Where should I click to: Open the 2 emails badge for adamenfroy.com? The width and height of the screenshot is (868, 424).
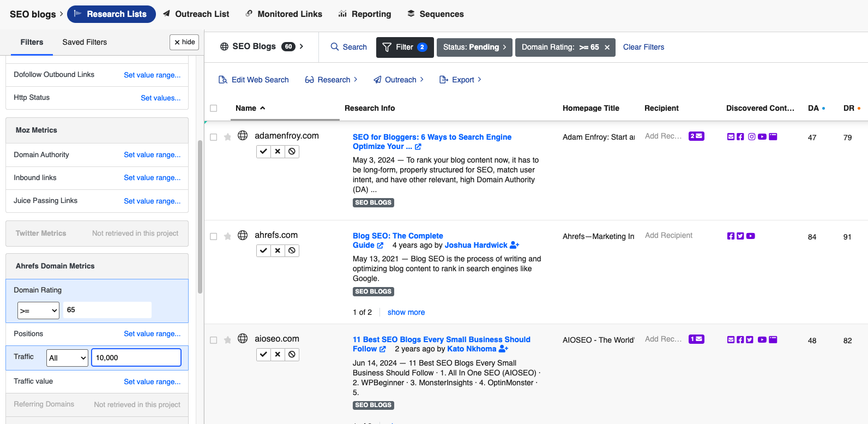696,136
